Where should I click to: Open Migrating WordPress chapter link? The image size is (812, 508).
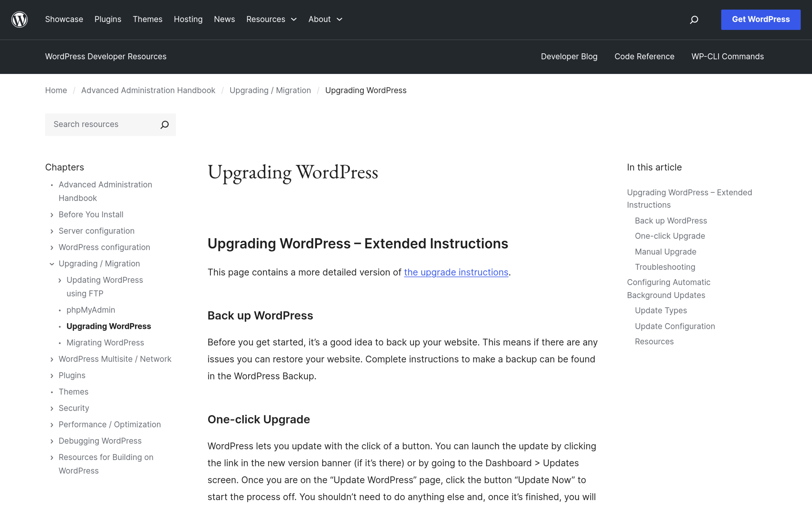point(105,343)
